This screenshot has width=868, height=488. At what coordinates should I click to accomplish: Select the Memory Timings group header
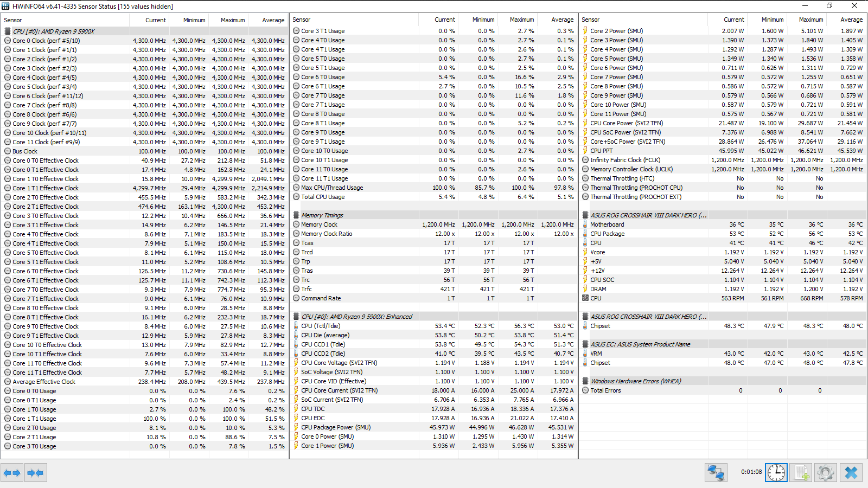click(x=433, y=215)
